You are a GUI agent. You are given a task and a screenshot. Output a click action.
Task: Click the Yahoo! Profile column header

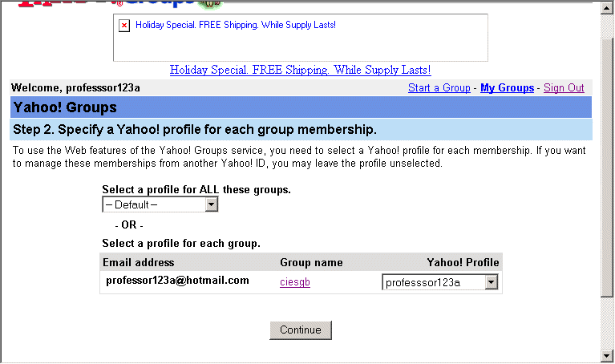click(463, 262)
